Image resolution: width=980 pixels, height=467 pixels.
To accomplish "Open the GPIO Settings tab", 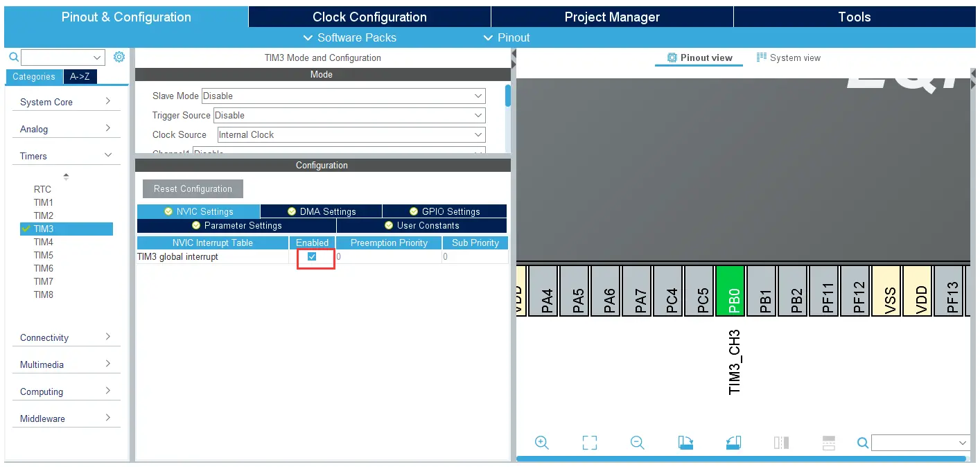I will (x=444, y=211).
